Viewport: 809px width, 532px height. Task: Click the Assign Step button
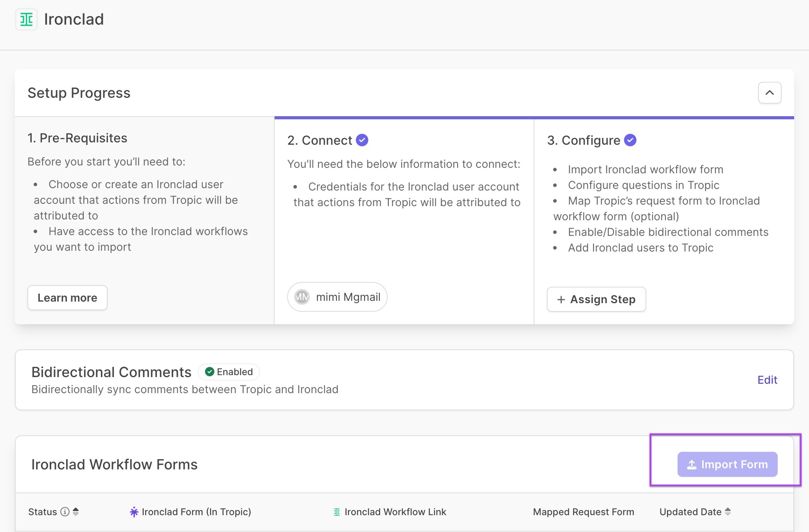pyautogui.click(x=596, y=299)
